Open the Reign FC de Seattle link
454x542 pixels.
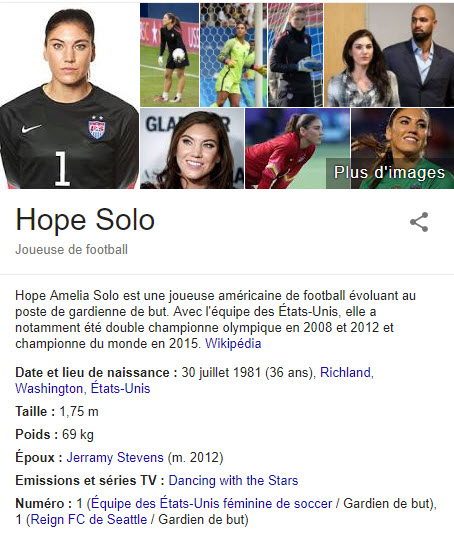pyautogui.click(x=89, y=520)
